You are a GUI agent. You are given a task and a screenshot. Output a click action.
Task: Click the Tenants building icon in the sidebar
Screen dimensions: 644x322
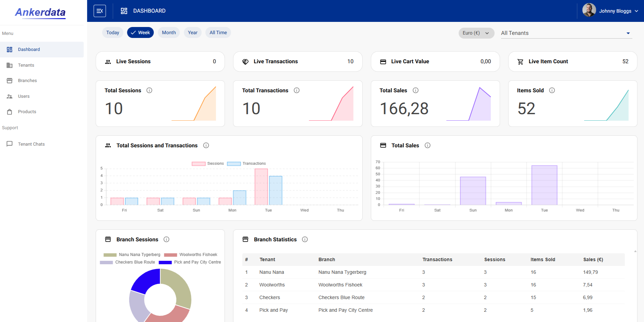[x=10, y=65]
